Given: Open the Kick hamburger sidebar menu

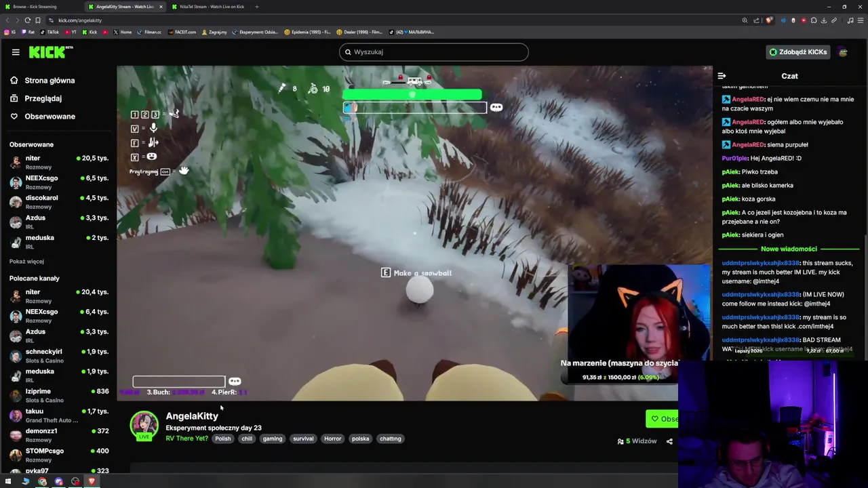Looking at the screenshot, I should [16, 52].
